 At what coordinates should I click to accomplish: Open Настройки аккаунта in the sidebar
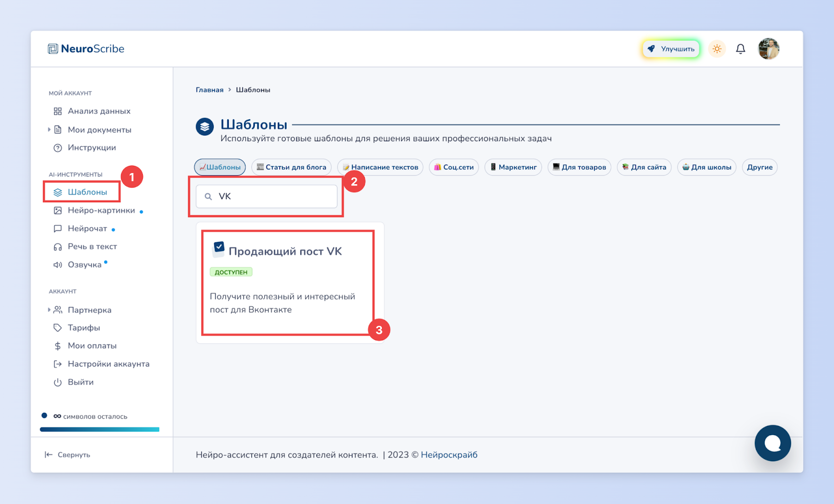click(102, 364)
